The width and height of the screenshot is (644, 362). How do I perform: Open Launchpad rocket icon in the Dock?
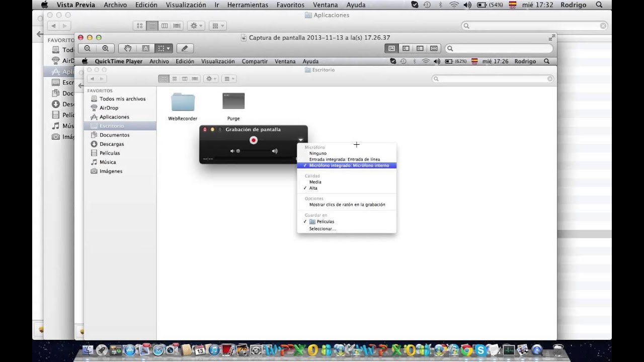pos(103,350)
